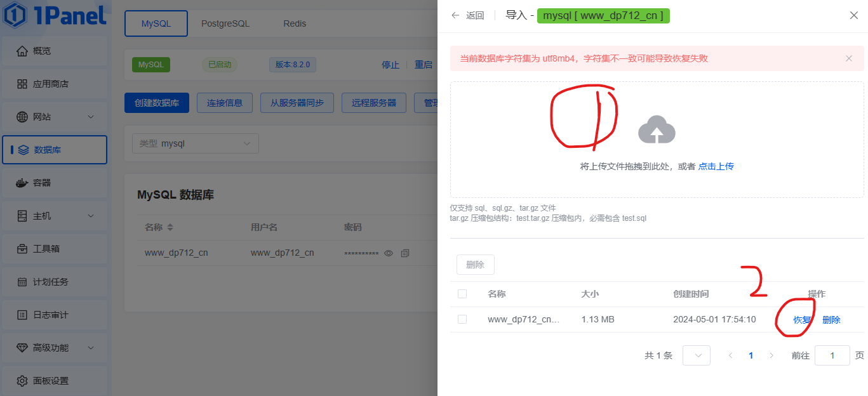Open the page size dropdown in pagination
The height and width of the screenshot is (396, 868).
[696, 355]
